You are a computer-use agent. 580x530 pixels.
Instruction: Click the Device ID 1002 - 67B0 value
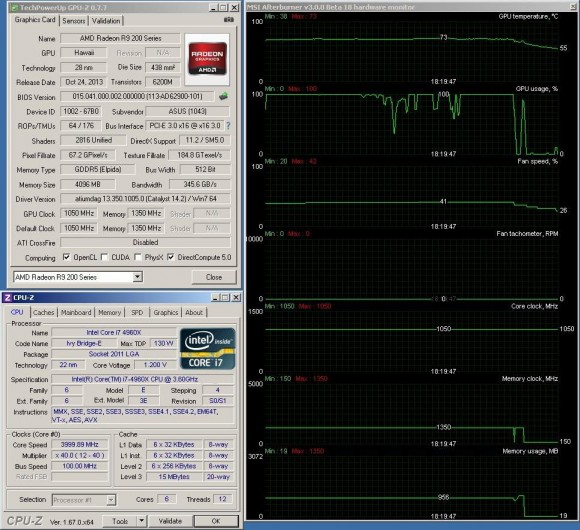(x=81, y=111)
